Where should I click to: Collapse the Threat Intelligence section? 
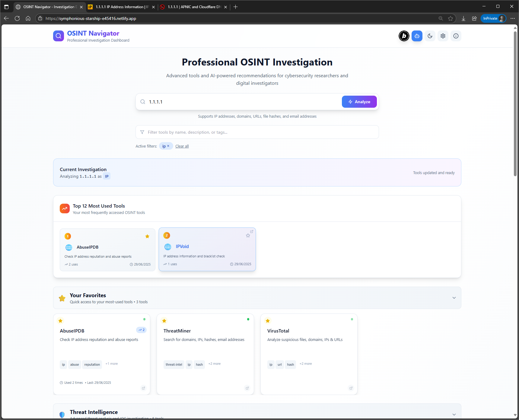(454, 415)
